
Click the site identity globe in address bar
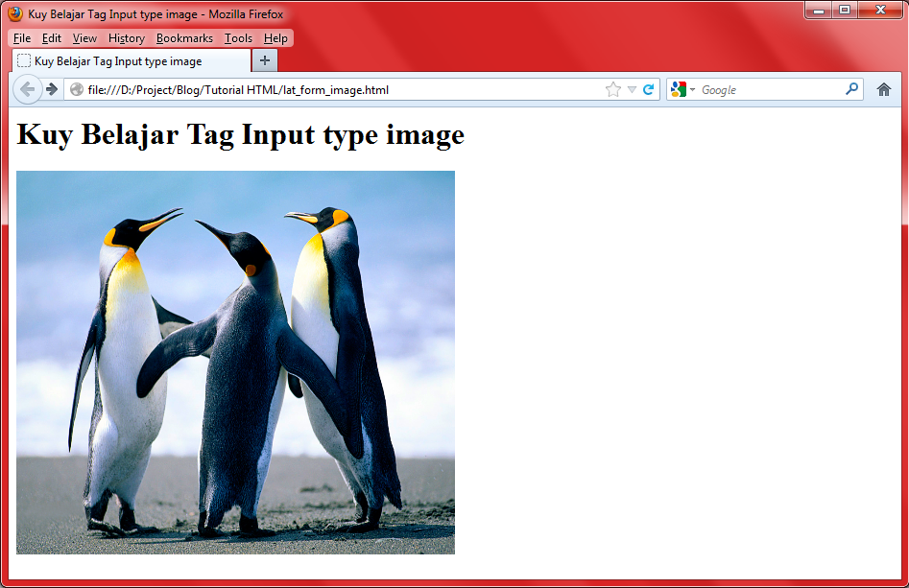75,88
